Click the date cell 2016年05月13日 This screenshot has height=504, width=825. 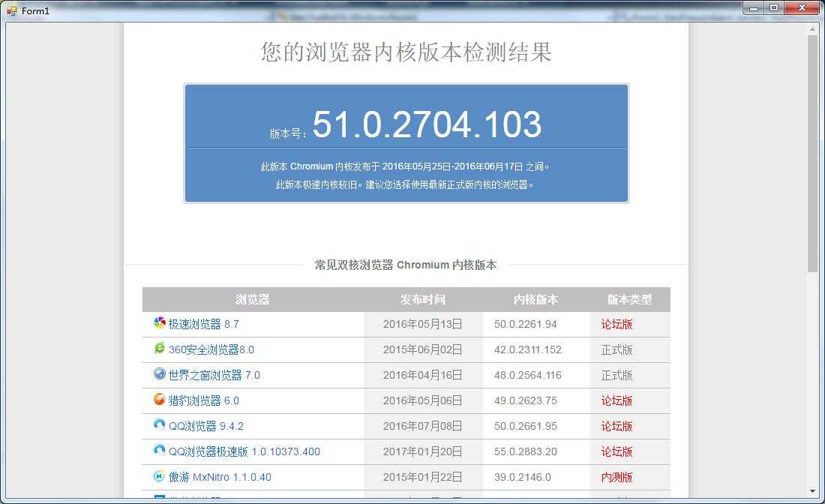[423, 324]
